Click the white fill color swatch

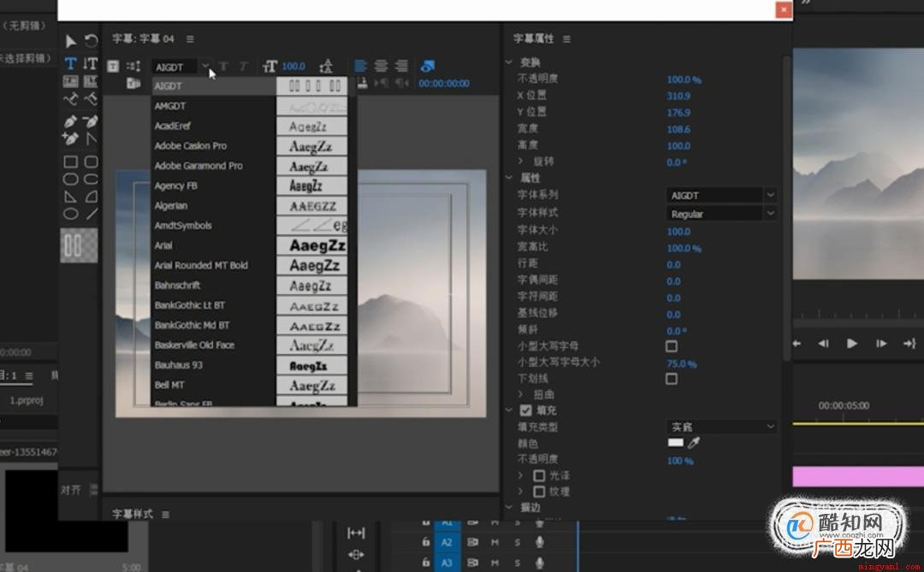(x=675, y=442)
